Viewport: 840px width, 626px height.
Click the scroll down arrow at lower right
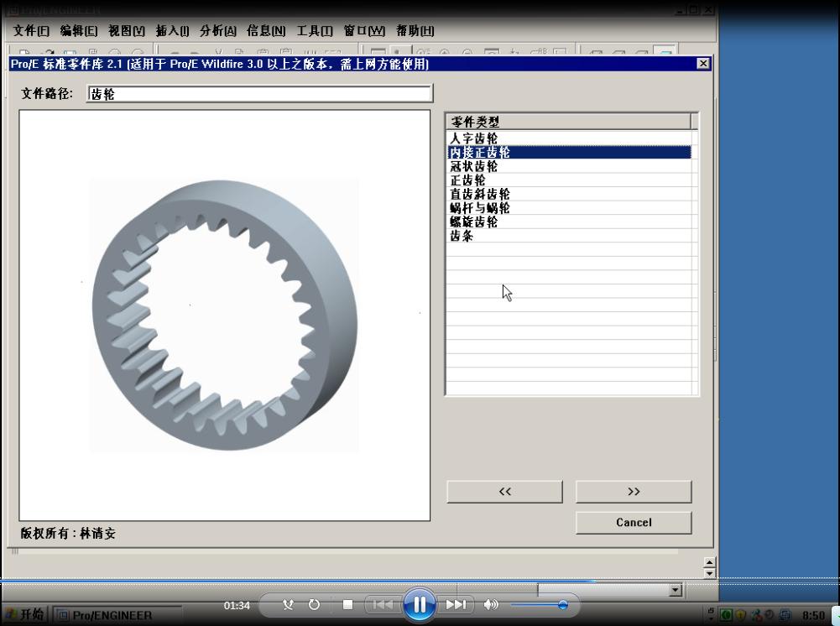[x=709, y=573]
